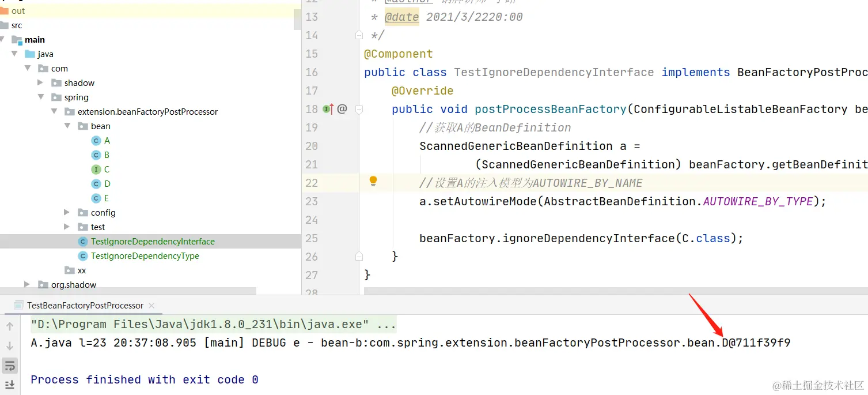Collapse extension.beanFactoryPostProcessor package node
Viewport: 868px width, 395px height.
pos(54,112)
